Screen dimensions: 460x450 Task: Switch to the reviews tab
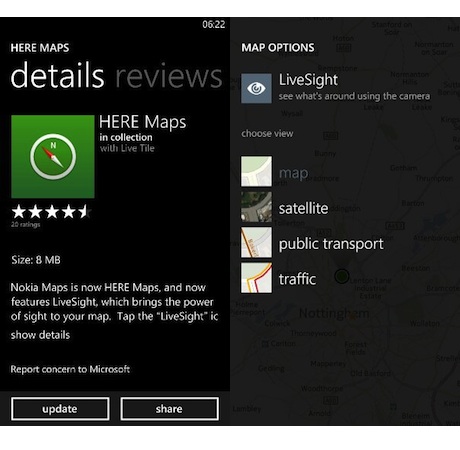169,77
